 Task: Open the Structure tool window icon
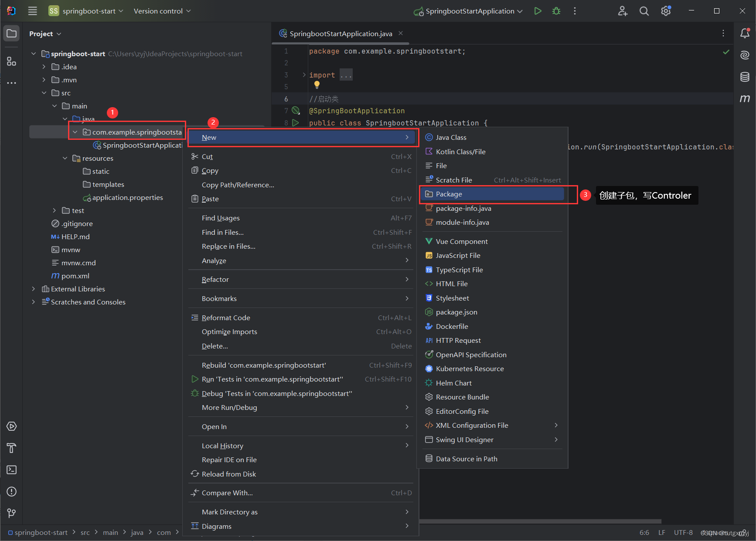click(12, 61)
